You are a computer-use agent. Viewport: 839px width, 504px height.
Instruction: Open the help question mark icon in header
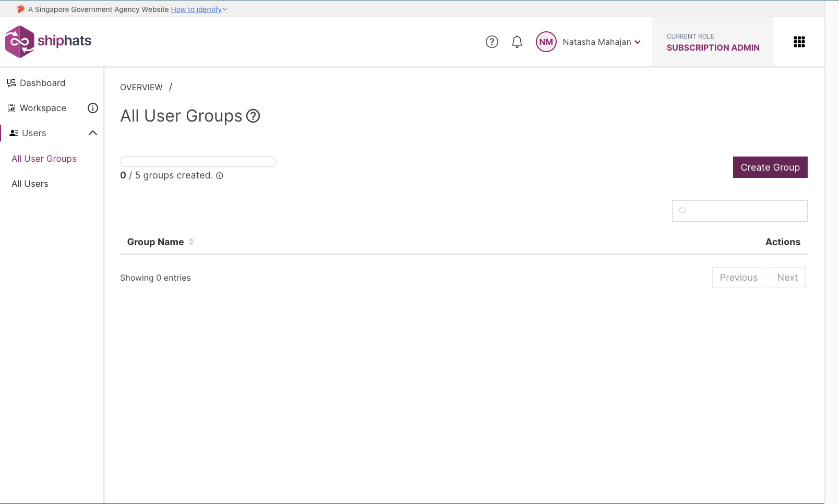(x=492, y=42)
